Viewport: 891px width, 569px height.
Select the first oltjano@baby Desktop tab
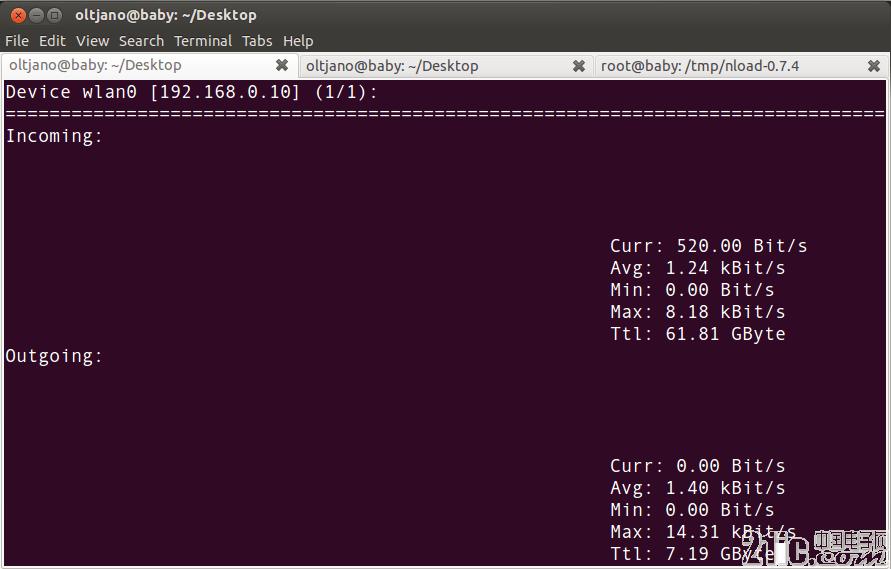pos(95,66)
